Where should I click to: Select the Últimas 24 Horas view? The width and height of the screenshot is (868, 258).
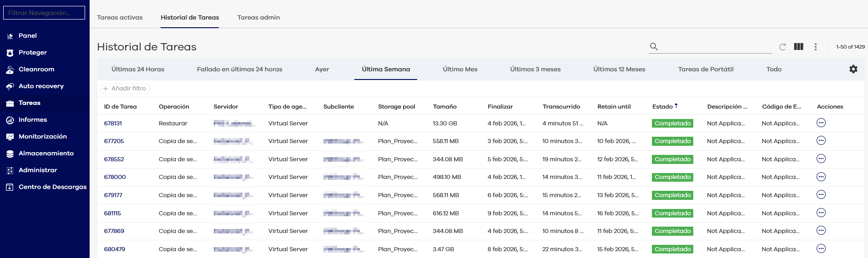pos(138,69)
